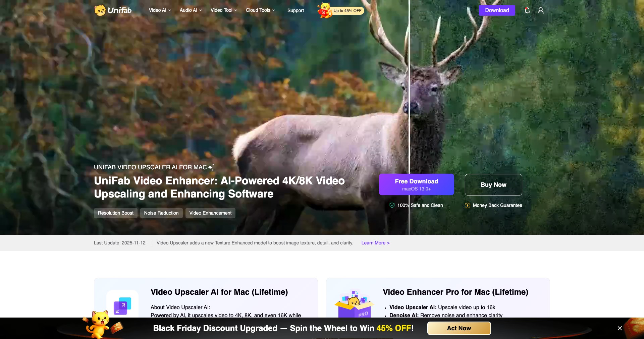This screenshot has height=339, width=644.
Task: Click the Black Friday Discount Upgraded banner text
Action: coord(283,328)
